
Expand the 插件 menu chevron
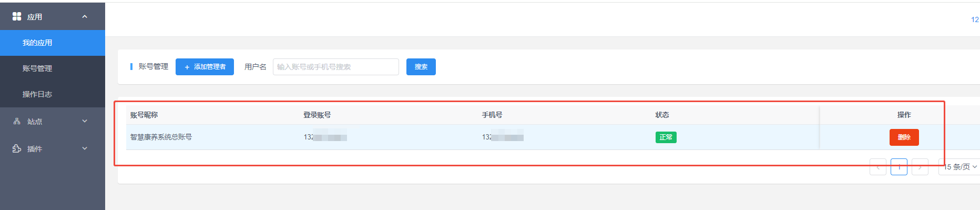[x=85, y=148]
